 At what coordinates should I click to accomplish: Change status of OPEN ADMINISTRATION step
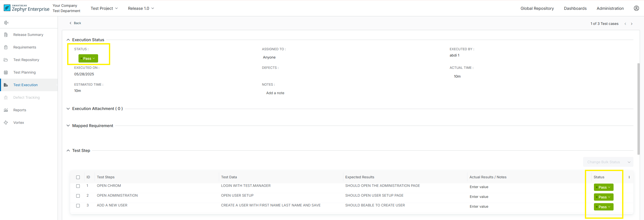(x=603, y=197)
